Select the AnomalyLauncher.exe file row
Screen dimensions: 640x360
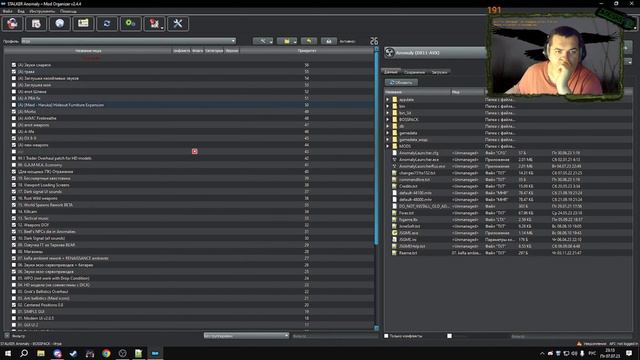click(x=508, y=160)
